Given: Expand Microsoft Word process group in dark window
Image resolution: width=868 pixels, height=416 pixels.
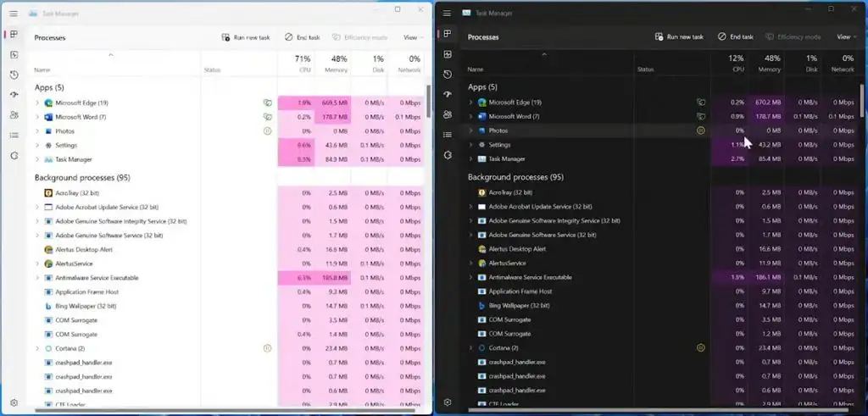Looking at the screenshot, I should point(470,116).
